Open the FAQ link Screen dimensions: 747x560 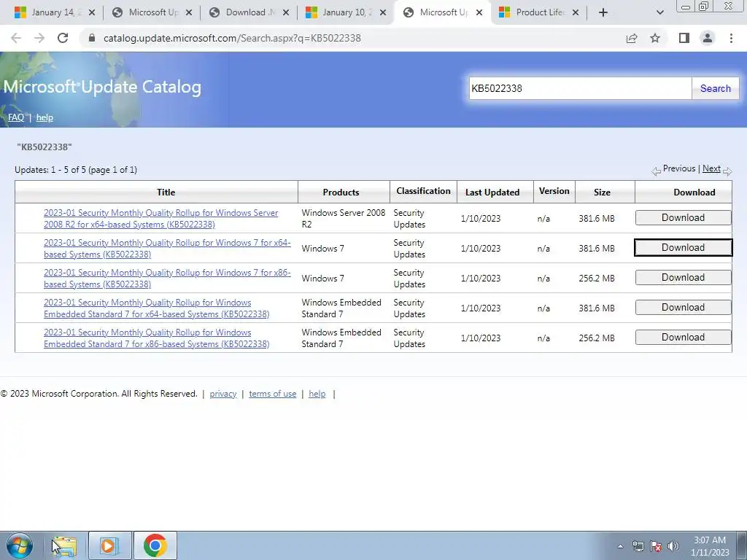coord(16,117)
